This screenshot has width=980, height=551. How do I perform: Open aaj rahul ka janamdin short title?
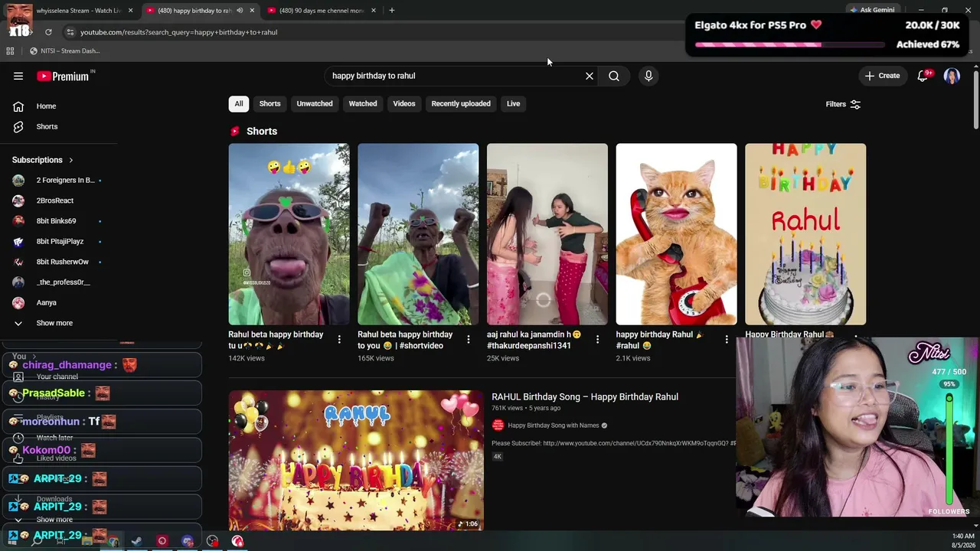534,340
